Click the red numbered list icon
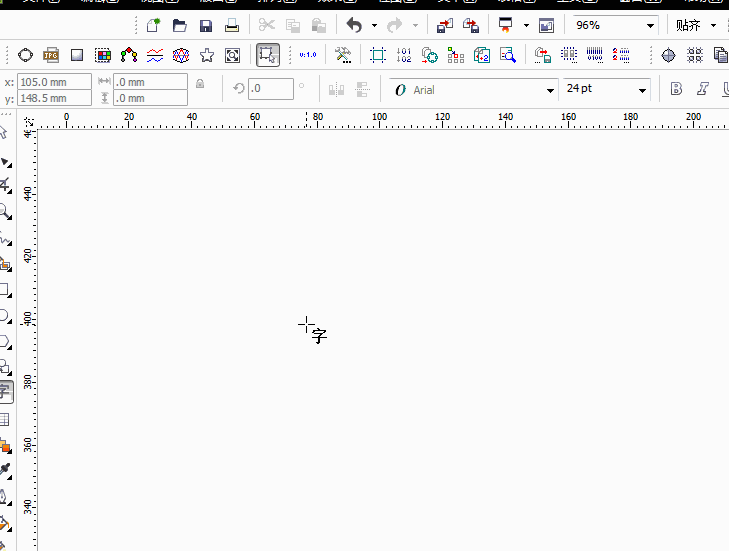729x551 pixels. pyautogui.click(x=621, y=55)
